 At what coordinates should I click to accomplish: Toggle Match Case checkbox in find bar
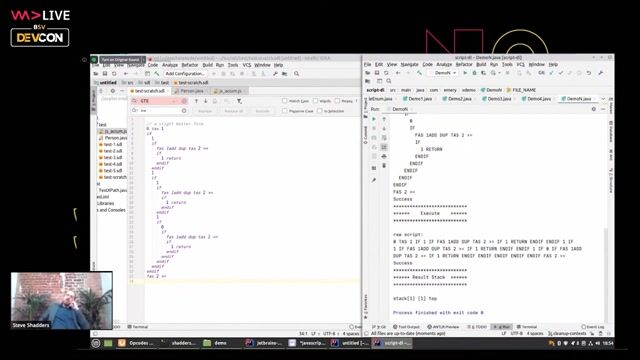284,101
